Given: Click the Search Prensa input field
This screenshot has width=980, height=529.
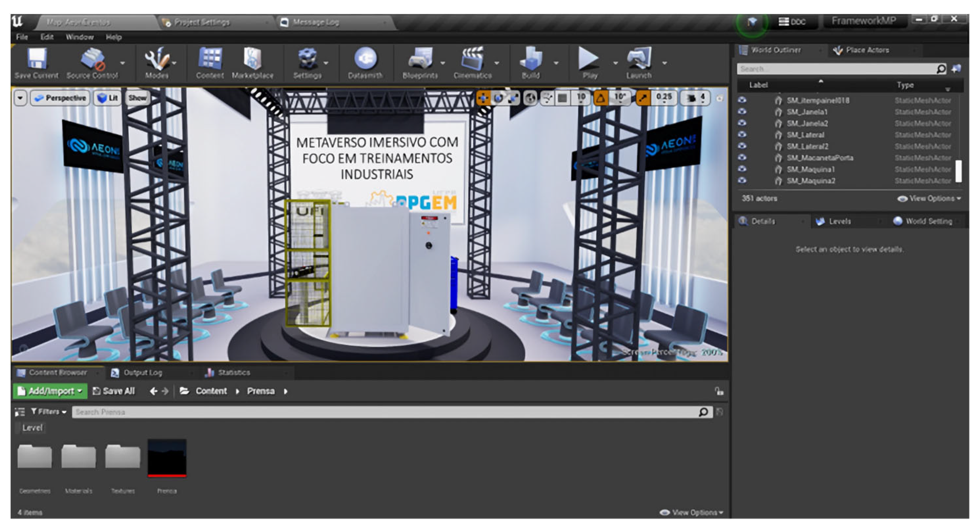Looking at the screenshot, I should click(384, 412).
